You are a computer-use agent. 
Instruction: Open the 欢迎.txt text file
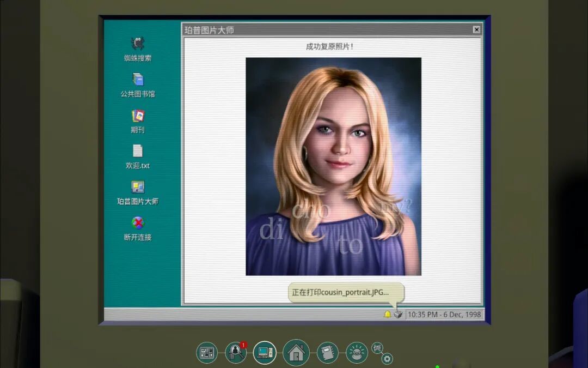pyautogui.click(x=138, y=152)
